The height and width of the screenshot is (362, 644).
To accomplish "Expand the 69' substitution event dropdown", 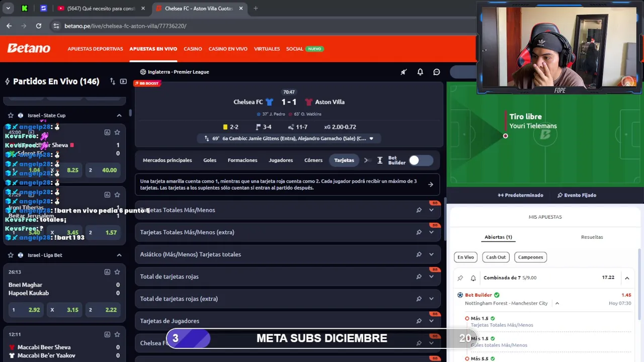I will 371,138.
